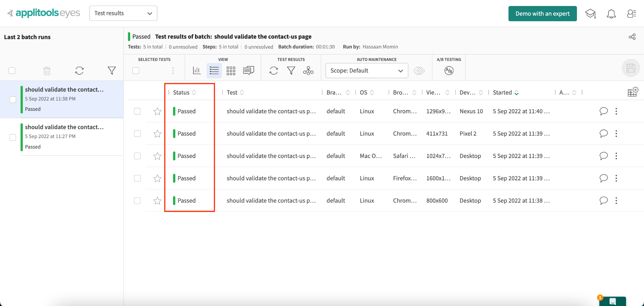Click the auto maintenance arrows icon
The height and width of the screenshot is (306, 644).
[419, 71]
